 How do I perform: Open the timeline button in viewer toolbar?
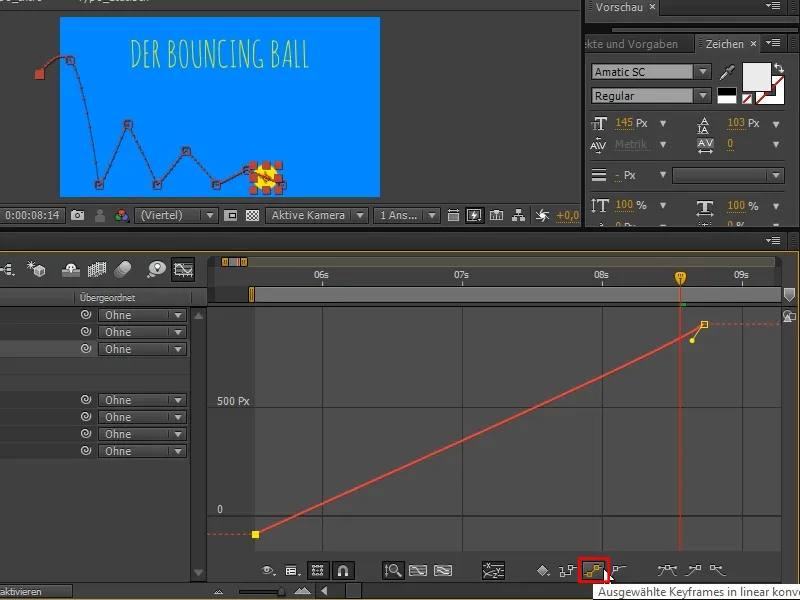[496, 215]
